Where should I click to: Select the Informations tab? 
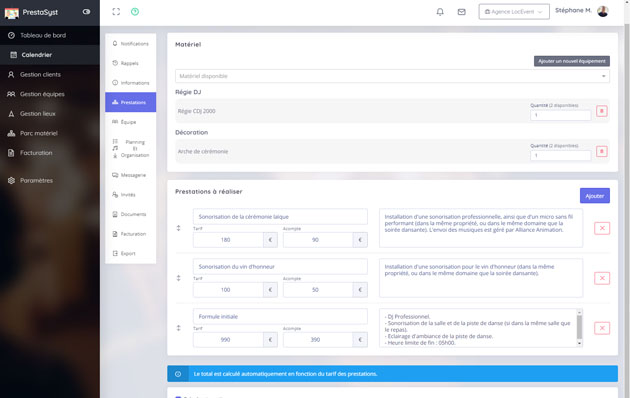pos(131,83)
